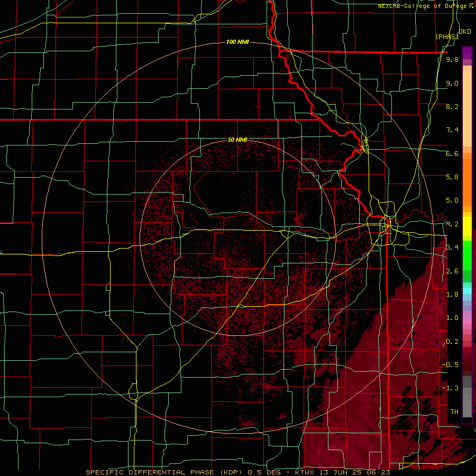Pick the yellow segment of the color bar
Viewport: 476px width, 476px height.
pos(467,226)
